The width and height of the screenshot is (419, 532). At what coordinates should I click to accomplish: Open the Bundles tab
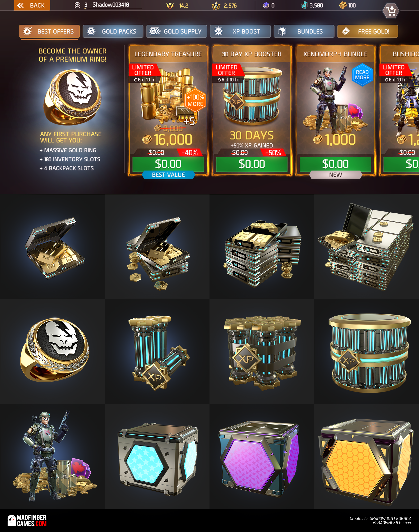coord(304,31)
